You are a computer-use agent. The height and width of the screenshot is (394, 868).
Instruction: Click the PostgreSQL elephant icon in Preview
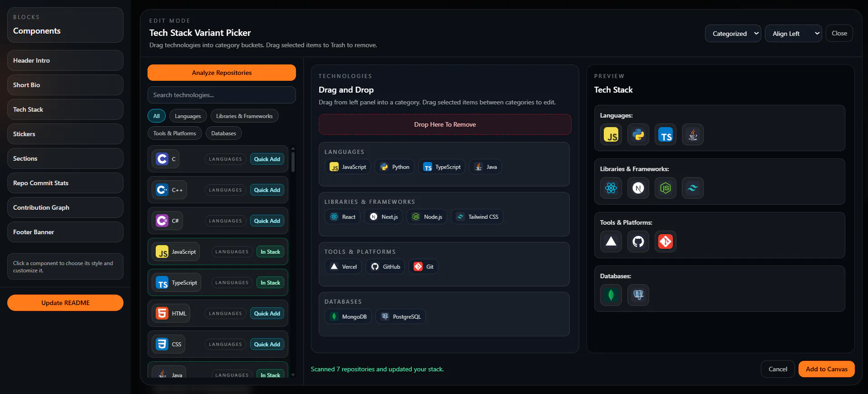coord(638,295)
